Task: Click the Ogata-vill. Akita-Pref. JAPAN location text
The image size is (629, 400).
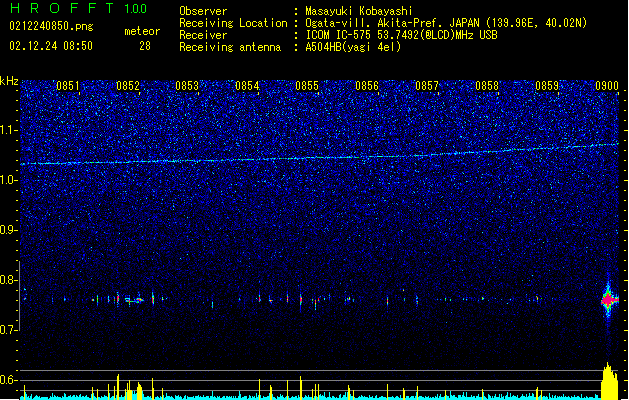Action: tap(446, 23)
